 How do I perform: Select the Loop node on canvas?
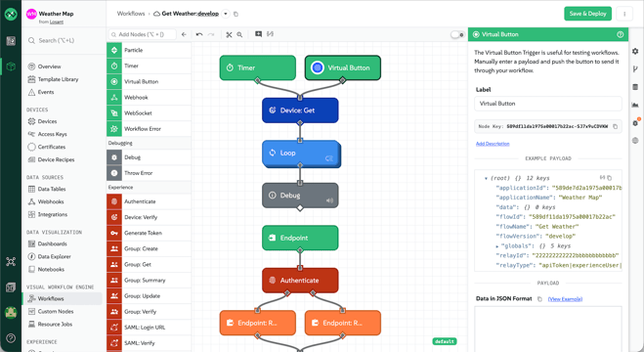[x=301, y=154]
